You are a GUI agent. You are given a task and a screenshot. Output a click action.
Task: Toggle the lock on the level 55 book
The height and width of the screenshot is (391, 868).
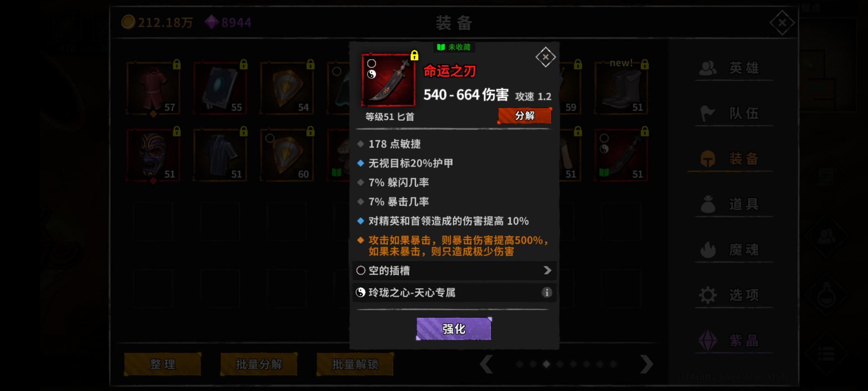click(244, 64)
